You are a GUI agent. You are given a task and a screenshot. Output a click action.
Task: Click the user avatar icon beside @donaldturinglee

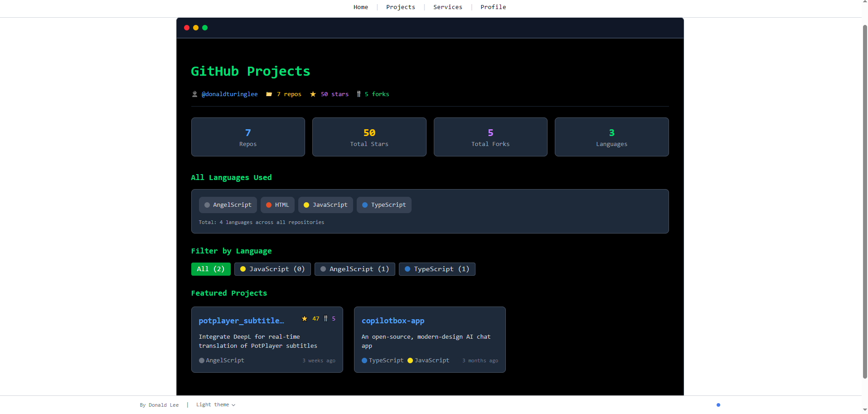(x=194, y=94)
